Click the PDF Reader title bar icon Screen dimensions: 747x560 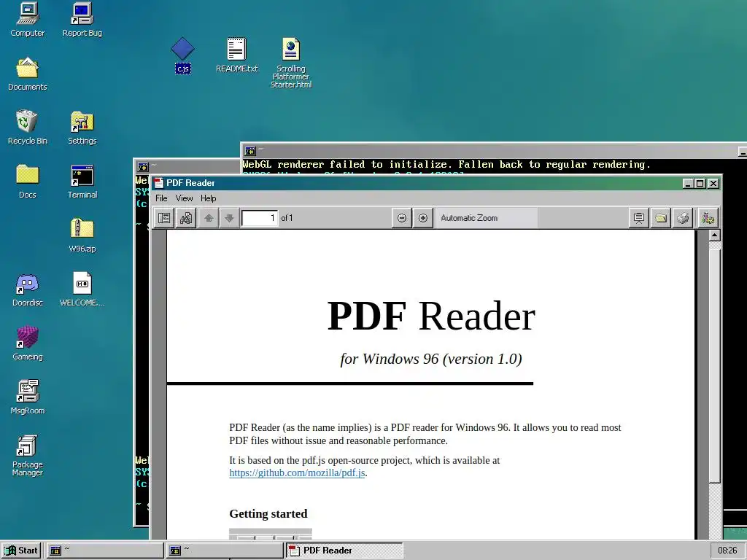(x=159, y=183)
